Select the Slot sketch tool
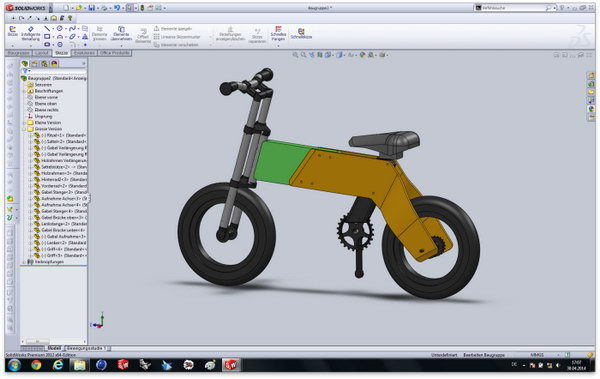Screen dimensions: 600x379 [x=47, y=44]
